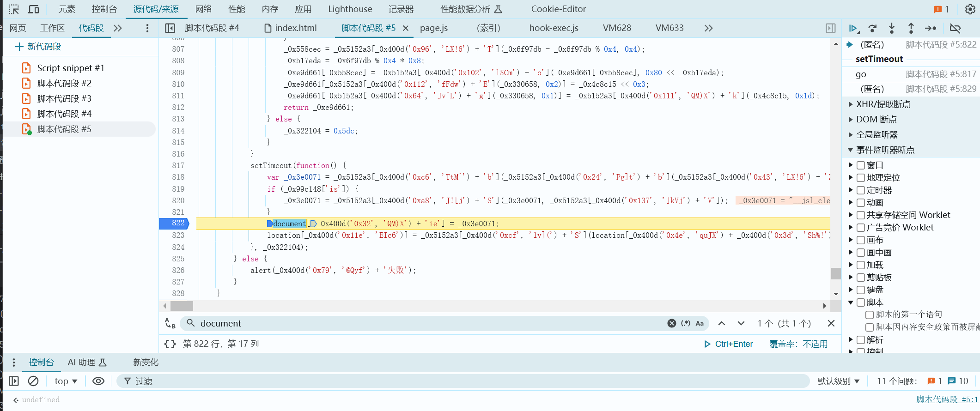Step into next function call
The image size is (980, 411).
[892, 28]
